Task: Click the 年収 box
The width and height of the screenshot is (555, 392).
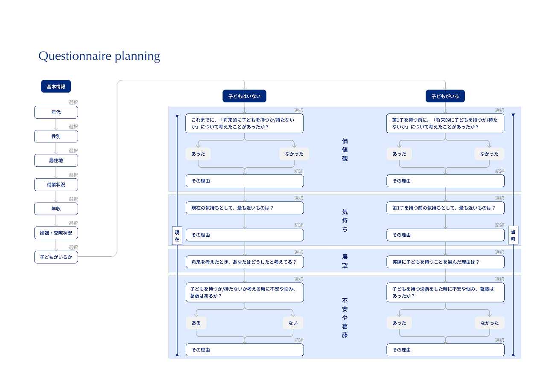Action: coord(56,209)
